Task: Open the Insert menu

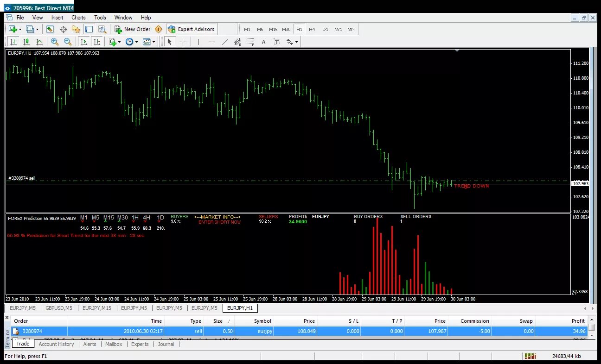Action: pos(58,18)
